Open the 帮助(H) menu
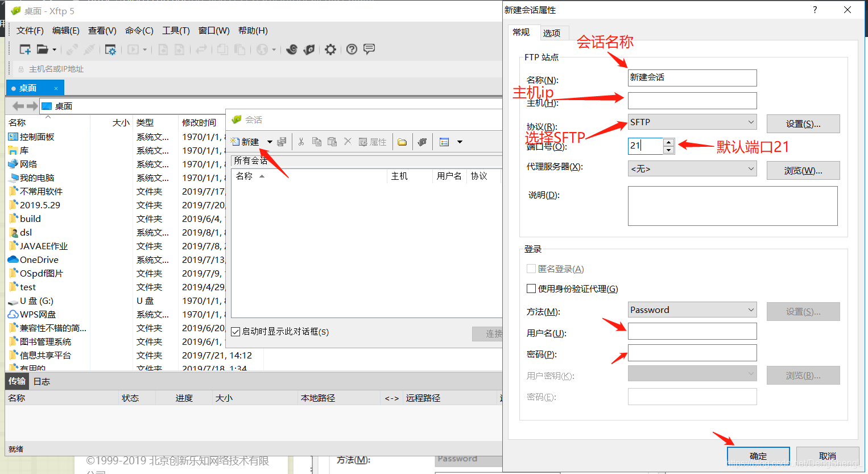 click(253, 31)
